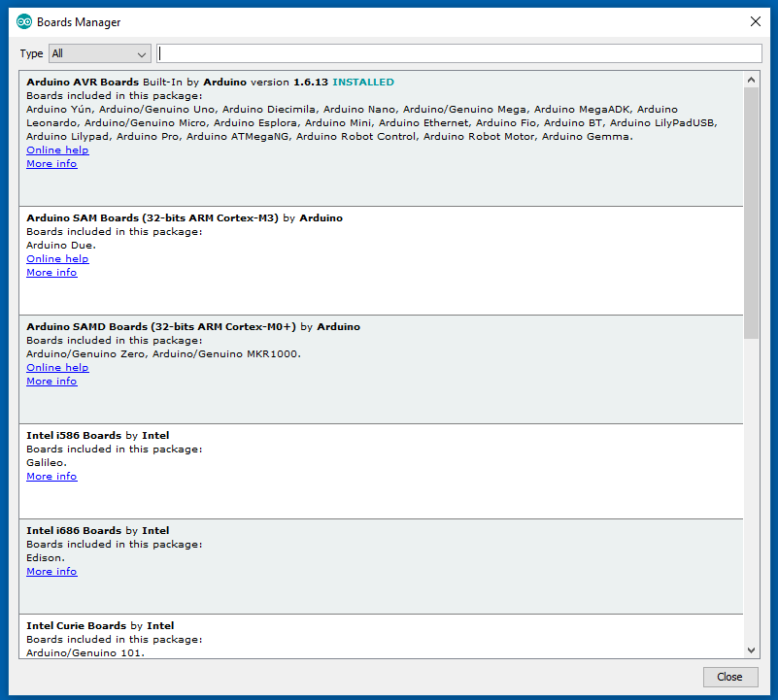Screen dimensions: 778x700
Task: Open the Type dropdown set to All
Action: coord(100,53)
